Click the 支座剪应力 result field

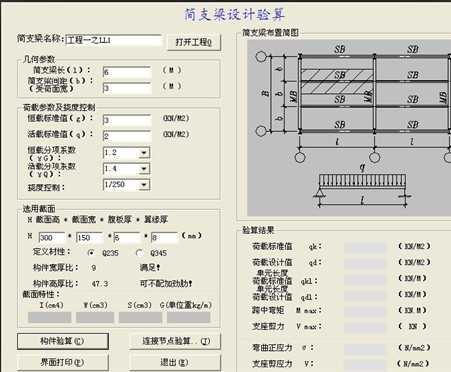point(365,365)
